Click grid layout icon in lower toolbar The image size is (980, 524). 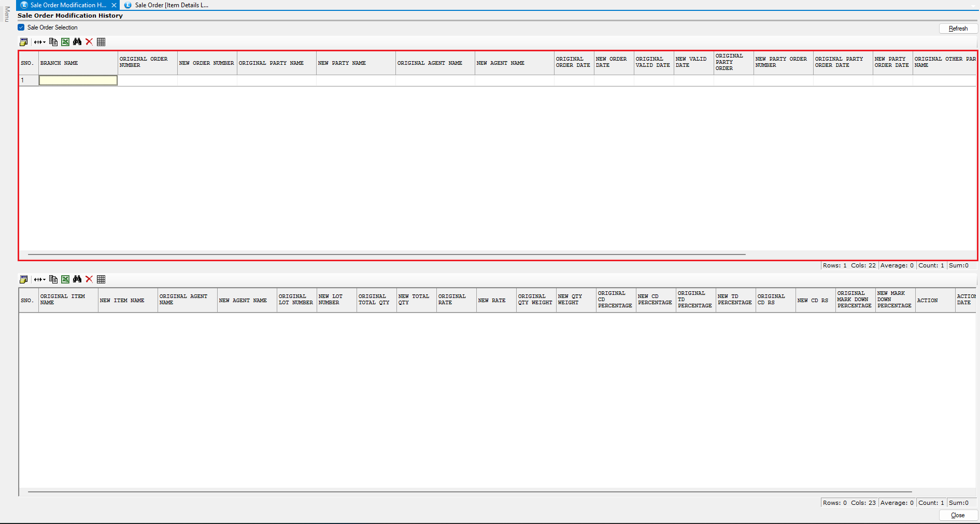pos(101,279)
